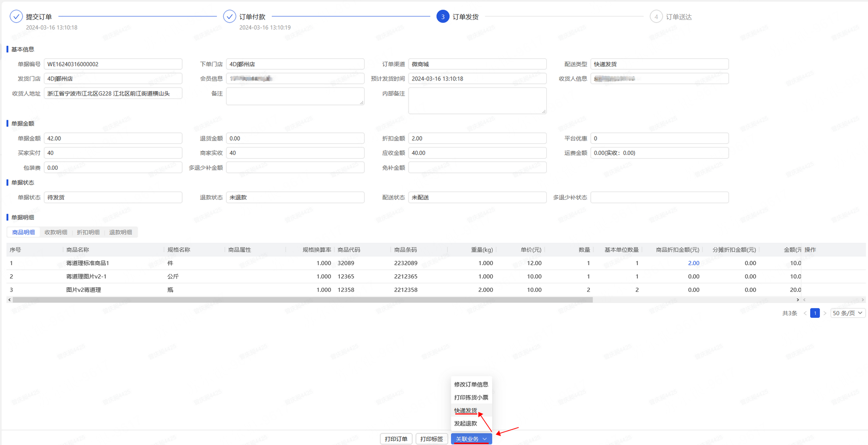The height and width of the screenshot is (445, 868).
Task: Click the 发货门店 input field
Action: point(113,79)
